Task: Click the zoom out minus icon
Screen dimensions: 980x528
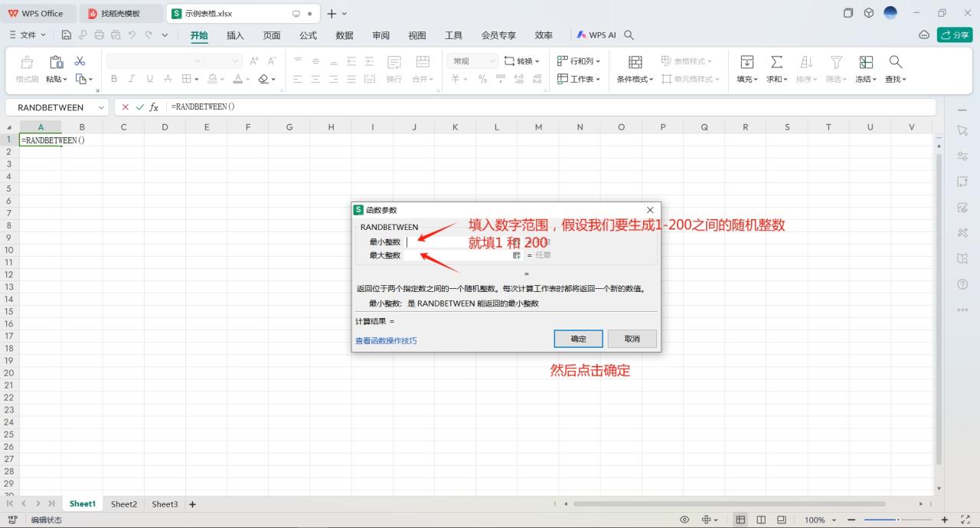Action: click(x=851, y=520)
